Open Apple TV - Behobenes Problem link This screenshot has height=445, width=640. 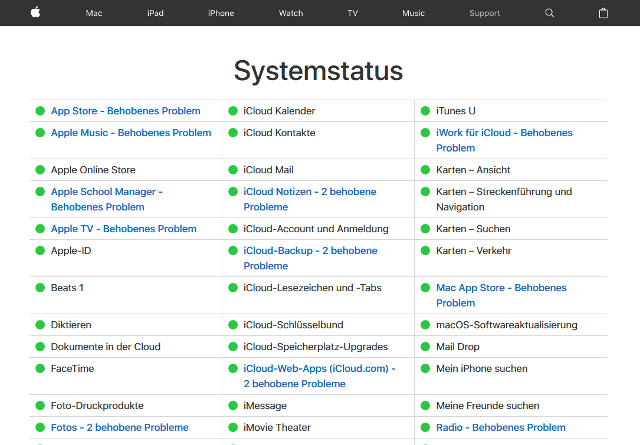click(124, 229)
